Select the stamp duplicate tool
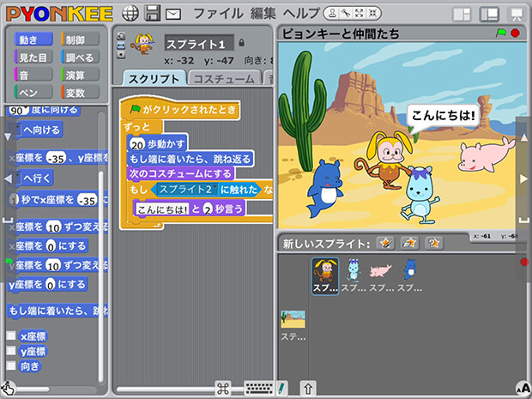Screen dimensions: 532x399 pos(333,13)
